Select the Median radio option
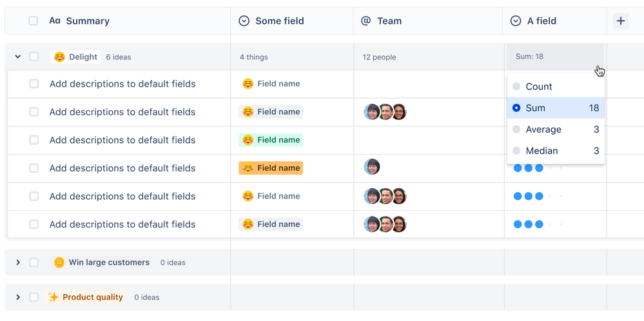 [x=516, y=151]
